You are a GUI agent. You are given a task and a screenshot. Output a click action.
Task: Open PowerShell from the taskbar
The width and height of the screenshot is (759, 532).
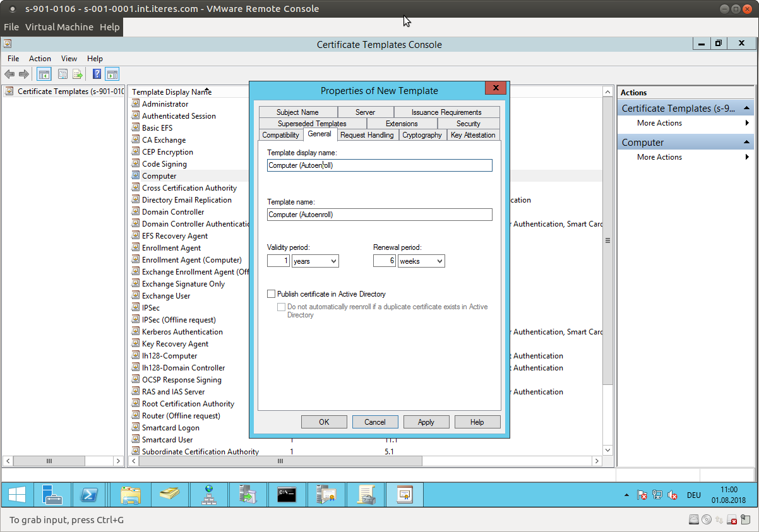tap(89, 495)
